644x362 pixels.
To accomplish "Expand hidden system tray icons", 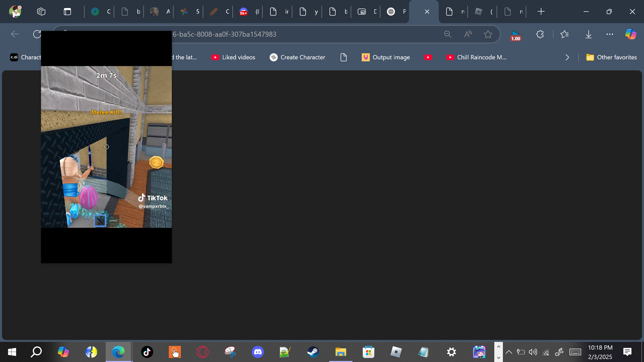I will pyautogui.click(x=509, y=352).
